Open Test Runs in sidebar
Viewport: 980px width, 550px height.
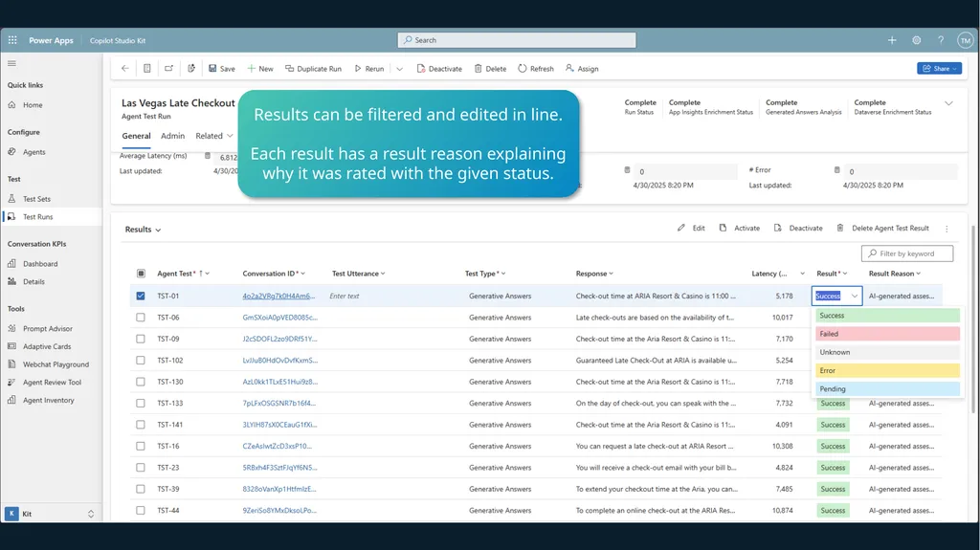coord(37,217)
